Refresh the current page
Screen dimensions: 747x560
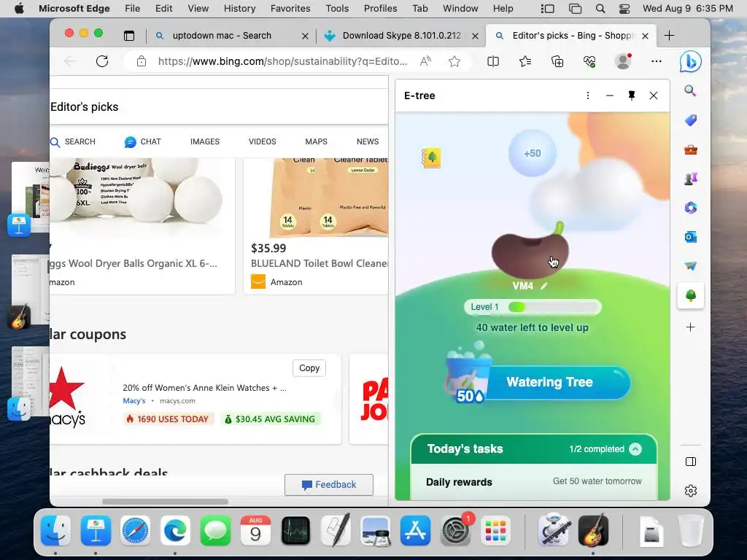[x=102, y=61]
